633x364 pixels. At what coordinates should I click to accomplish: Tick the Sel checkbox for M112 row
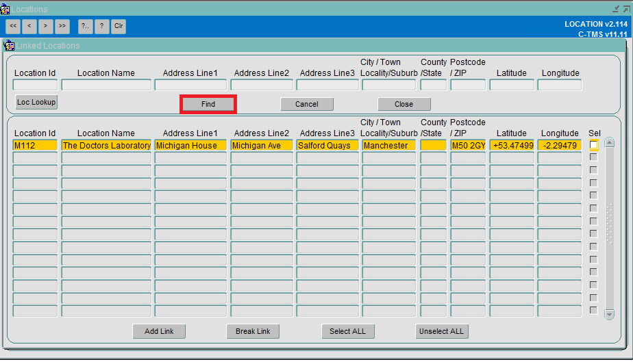click(593, 145)
